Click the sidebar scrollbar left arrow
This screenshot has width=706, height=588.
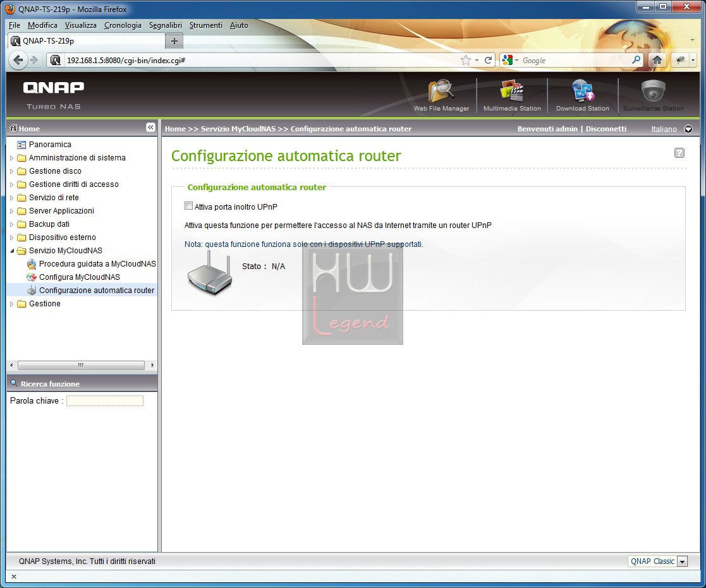[11, 365]
